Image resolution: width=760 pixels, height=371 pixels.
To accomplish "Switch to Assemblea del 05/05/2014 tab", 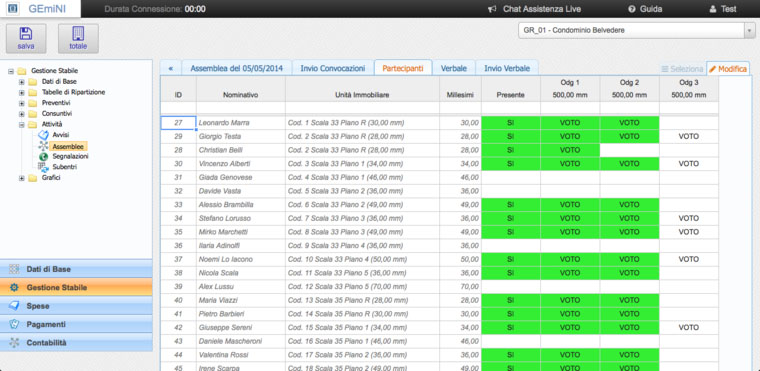I will (237, 68).
